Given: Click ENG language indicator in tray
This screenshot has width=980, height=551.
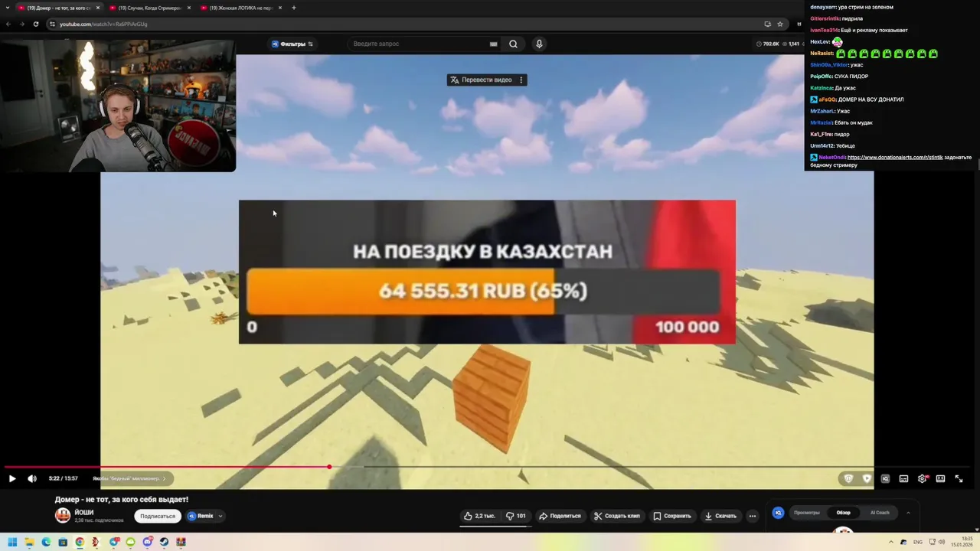Looking at the screenshot, I should pyautogui.click(x=918, y=542).
